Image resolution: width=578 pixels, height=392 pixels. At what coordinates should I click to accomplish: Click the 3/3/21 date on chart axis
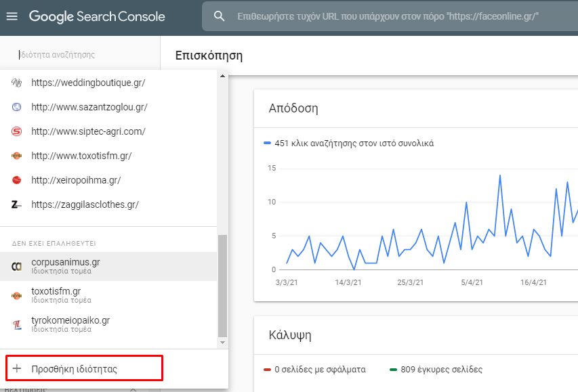(287, 282)
